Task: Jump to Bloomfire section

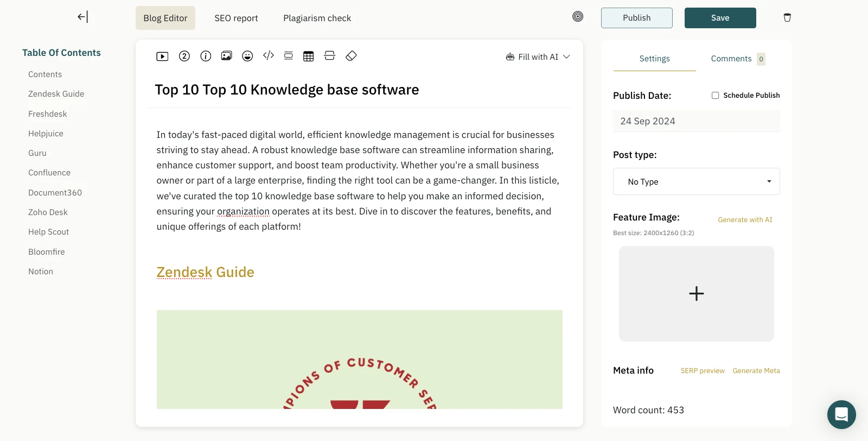Action: click(x=47, y=252)
